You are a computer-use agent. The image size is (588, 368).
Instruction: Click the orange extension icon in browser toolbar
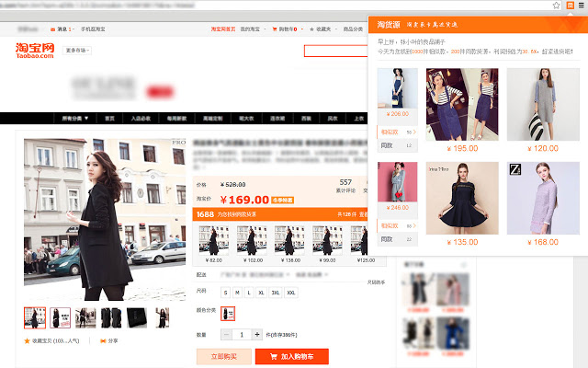click(x=570, y=6)
